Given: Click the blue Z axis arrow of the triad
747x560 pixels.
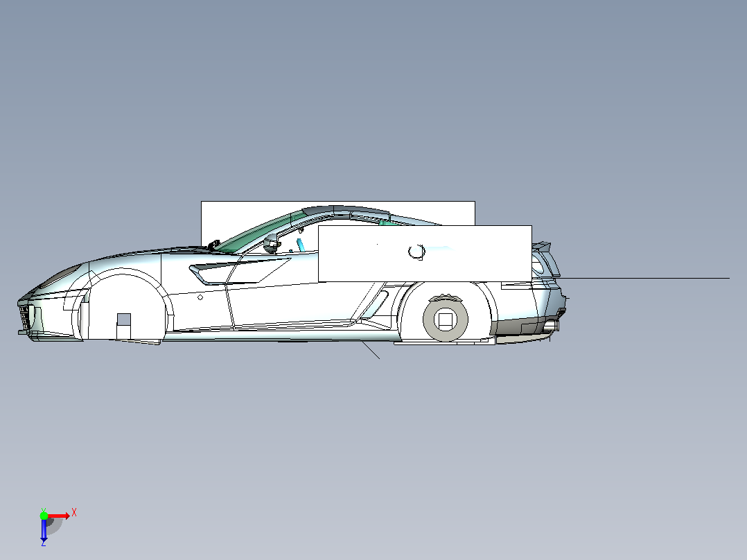Looking at the screenshot, I should pyautogui.click(x=44, y=529).
